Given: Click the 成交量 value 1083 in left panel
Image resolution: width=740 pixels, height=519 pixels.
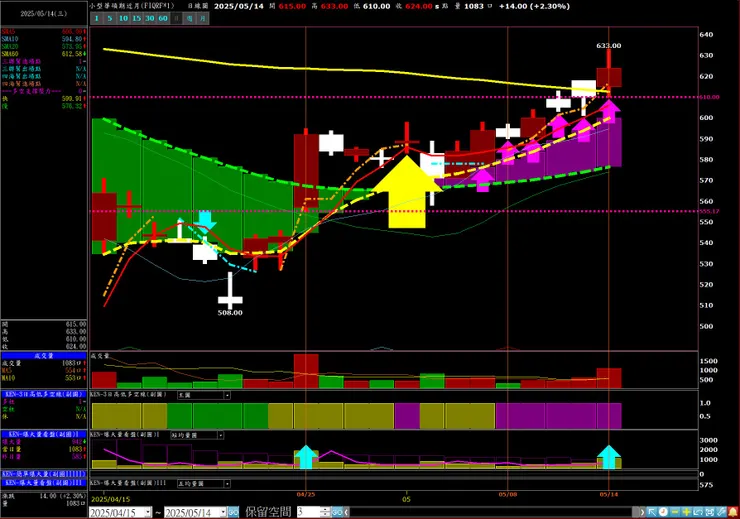Looking at the screenshot, I should pos(71,363).
